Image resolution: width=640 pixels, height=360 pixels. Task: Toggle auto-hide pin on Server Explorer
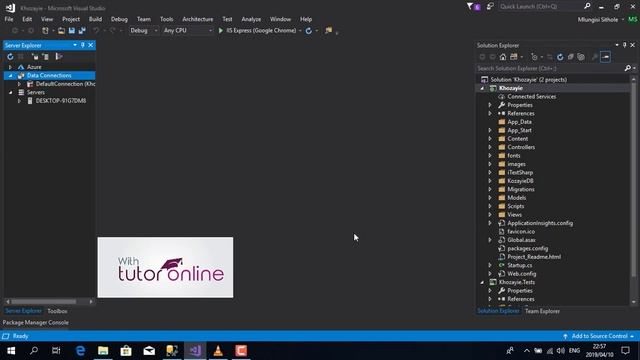click(x=82, y=45)
